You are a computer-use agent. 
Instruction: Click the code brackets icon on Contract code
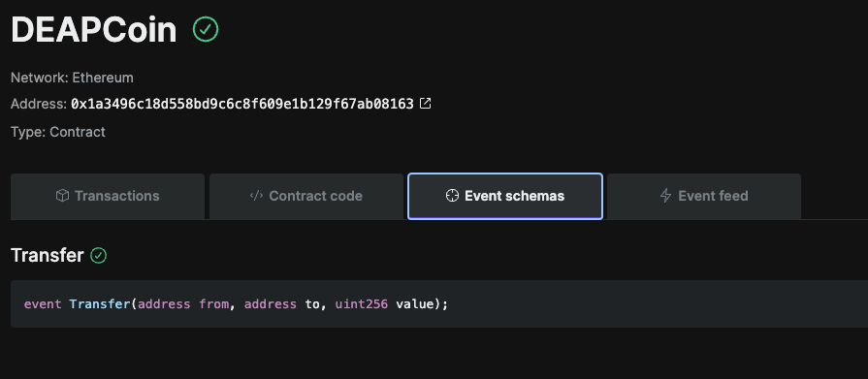[x=256, y=195]
